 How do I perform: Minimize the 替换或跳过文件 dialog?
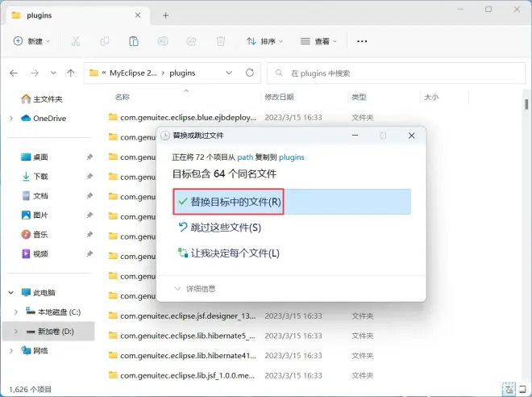point(355,136)
